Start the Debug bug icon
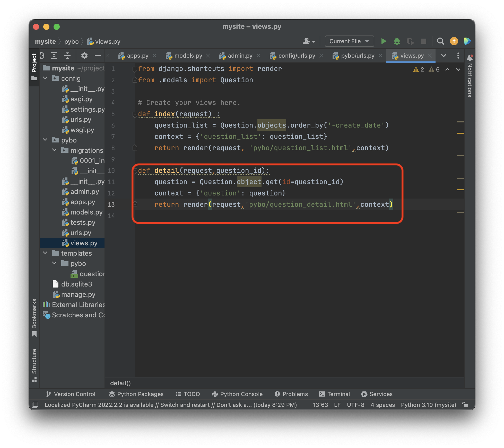 [x=397, y=41]
